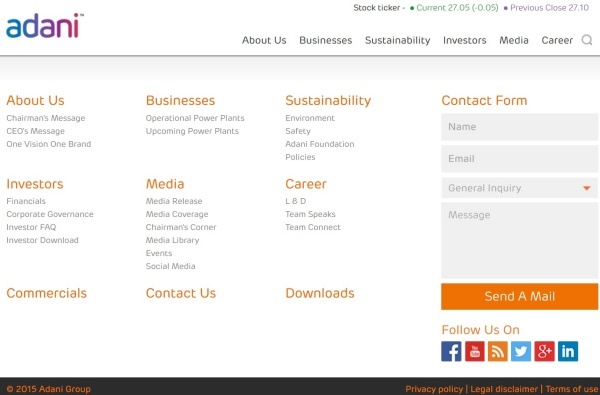The height and width of the screenshot is (395, 600).
Task: Open Operational Power Plants link
Action: point(195,118)
